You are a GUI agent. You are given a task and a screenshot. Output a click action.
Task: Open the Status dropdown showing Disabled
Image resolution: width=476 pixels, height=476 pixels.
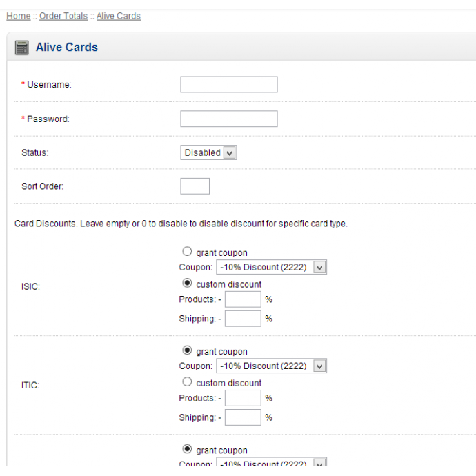coord(208,152)
